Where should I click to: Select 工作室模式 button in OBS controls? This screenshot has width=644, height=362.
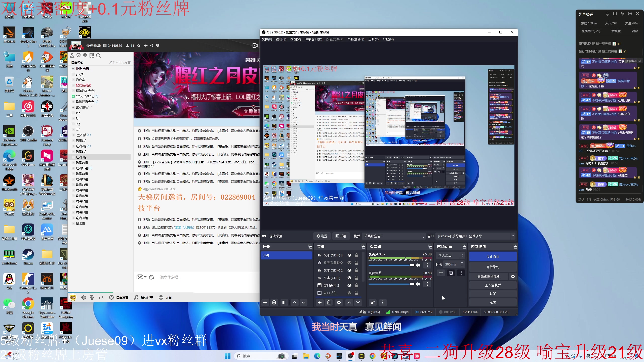click(x=492, y=285)
